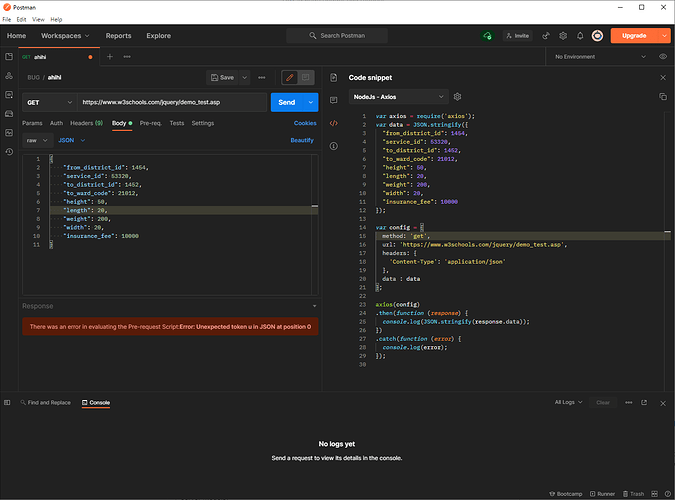The height and width of the screenshot is (500, 675).
Task: Open the NodeJs - Axios language dropdown
Action: click(x=399, y=97)
